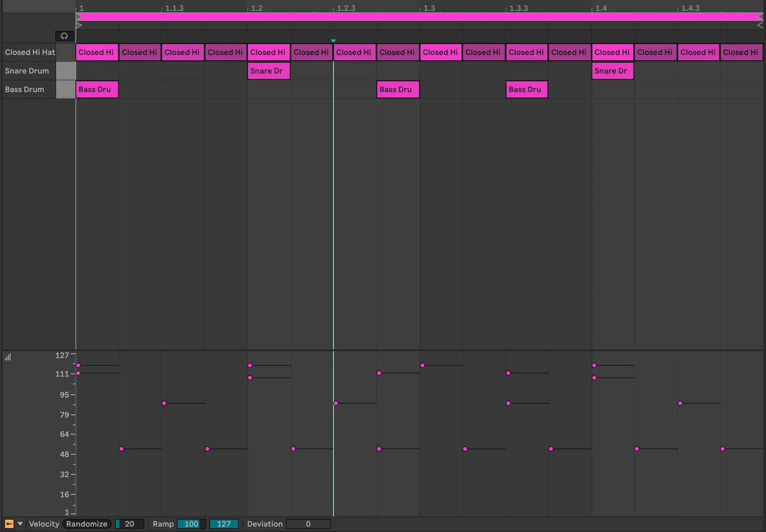Click the clip start marker triangle
Screen dimensions: 766x532
tap(79, 25)
